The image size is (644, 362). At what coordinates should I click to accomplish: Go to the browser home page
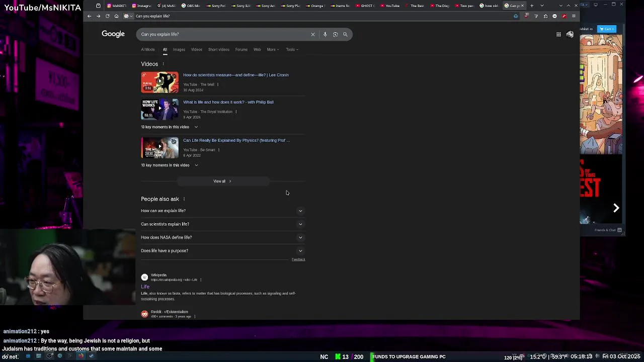[116, 16]
